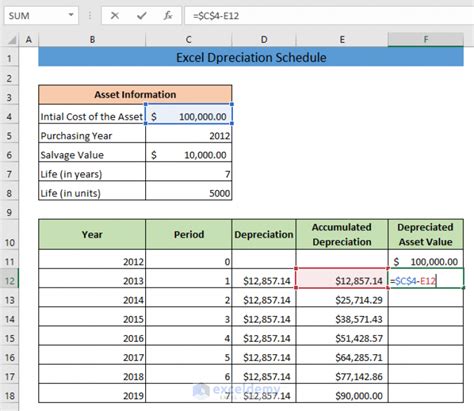Select the row 4 header
Screen dimensions: 474x411
9,117
